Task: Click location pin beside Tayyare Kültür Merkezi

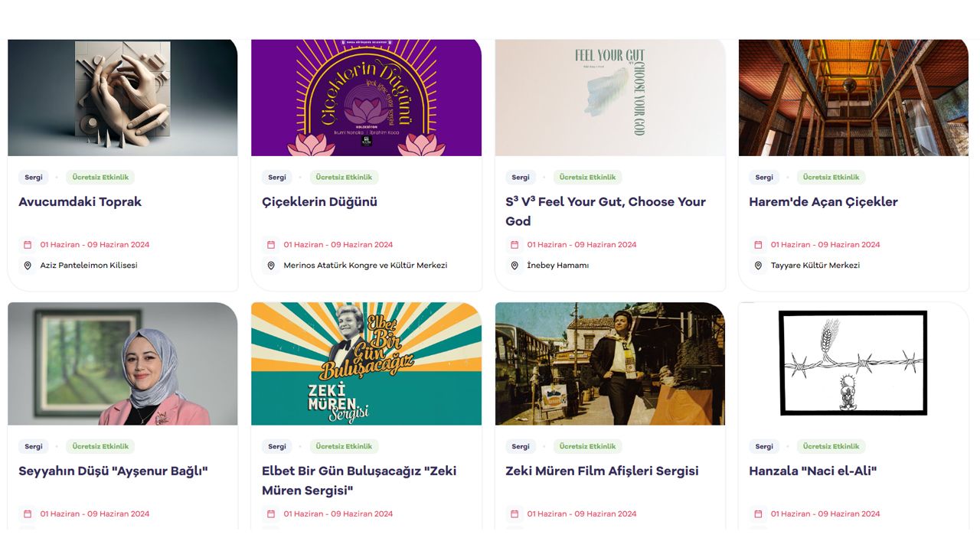Action: click(x=758, y=266)
